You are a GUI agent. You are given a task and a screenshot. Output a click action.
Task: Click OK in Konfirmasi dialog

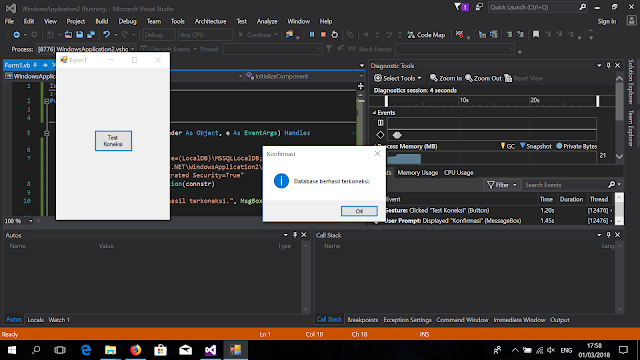359,211
